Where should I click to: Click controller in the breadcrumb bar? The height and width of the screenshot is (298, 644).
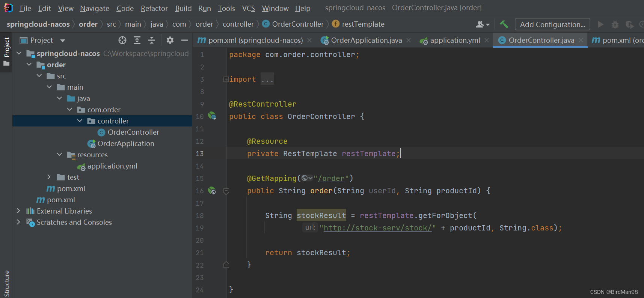point(238,24)
